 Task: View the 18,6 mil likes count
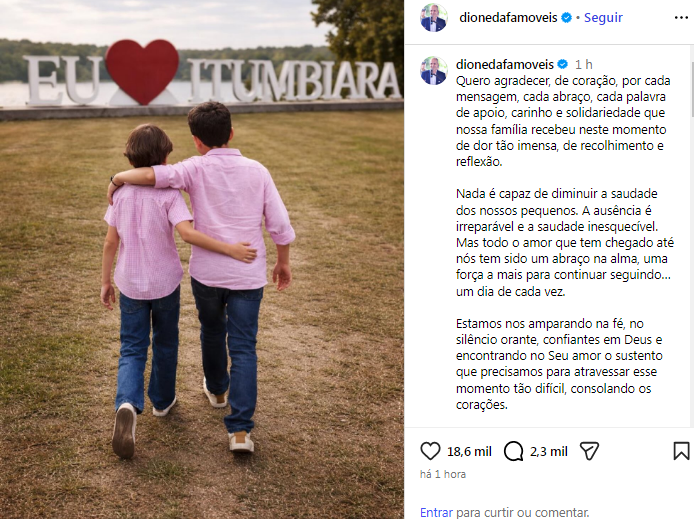coord(469,452)
